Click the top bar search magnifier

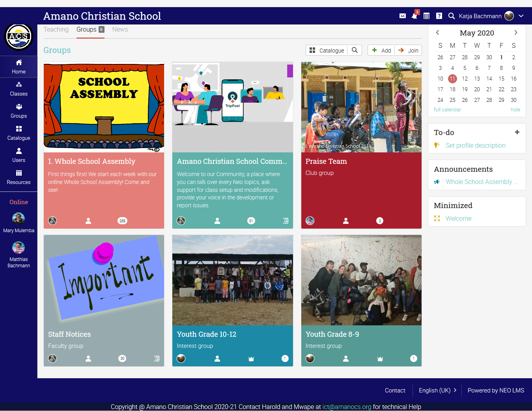click(x=452, y=16)
